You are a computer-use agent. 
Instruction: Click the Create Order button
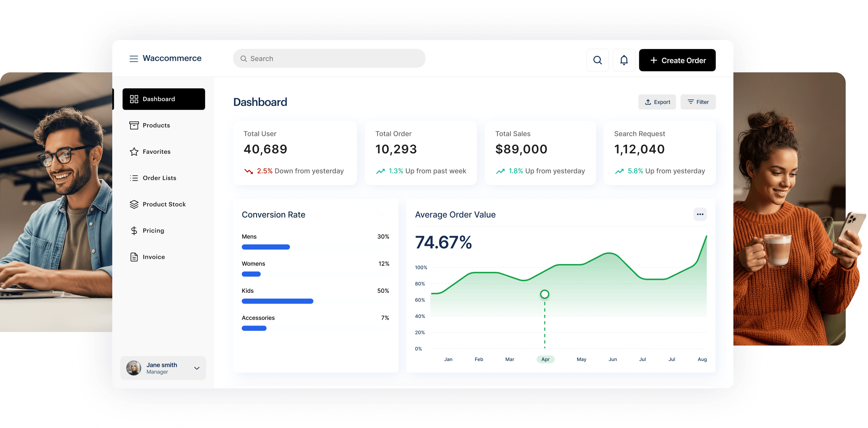click(677, 60)
